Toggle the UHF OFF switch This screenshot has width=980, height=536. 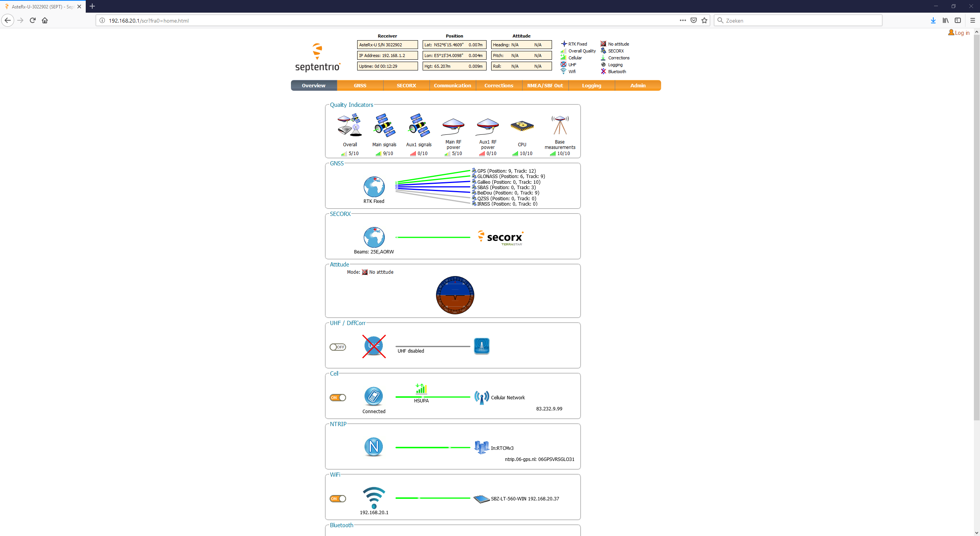tap(338, 347)
